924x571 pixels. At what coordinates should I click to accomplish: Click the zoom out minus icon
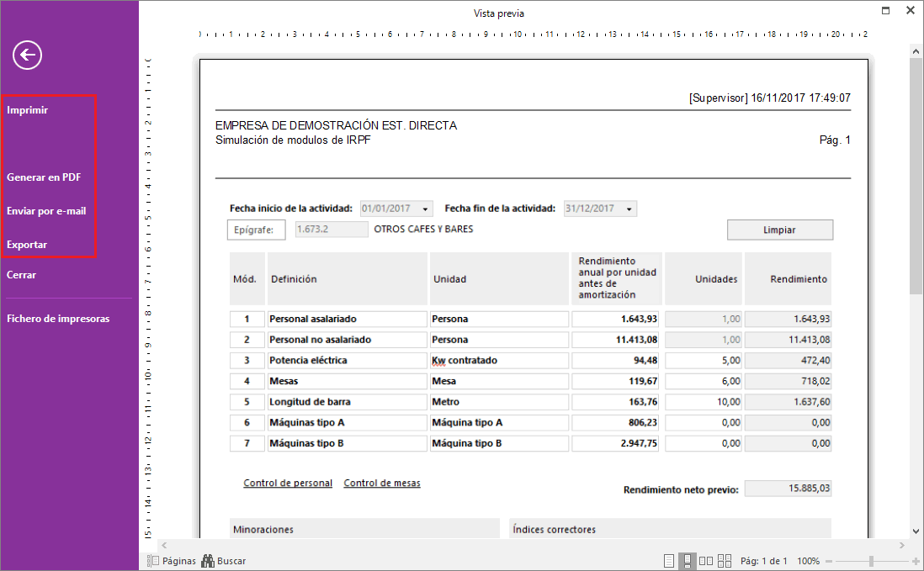point(830,561)
